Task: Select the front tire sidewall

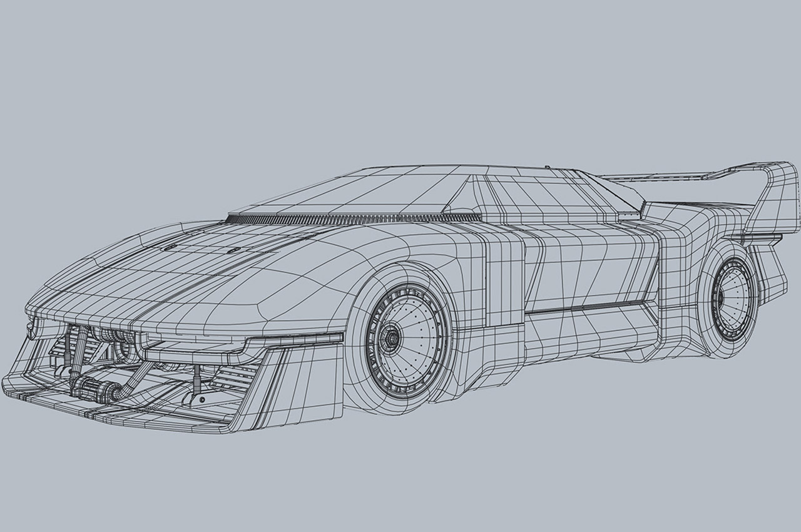Action: (x=363, y=376)
